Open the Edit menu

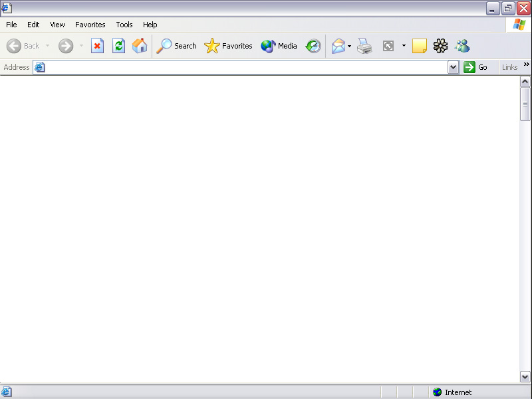(33, 25)
